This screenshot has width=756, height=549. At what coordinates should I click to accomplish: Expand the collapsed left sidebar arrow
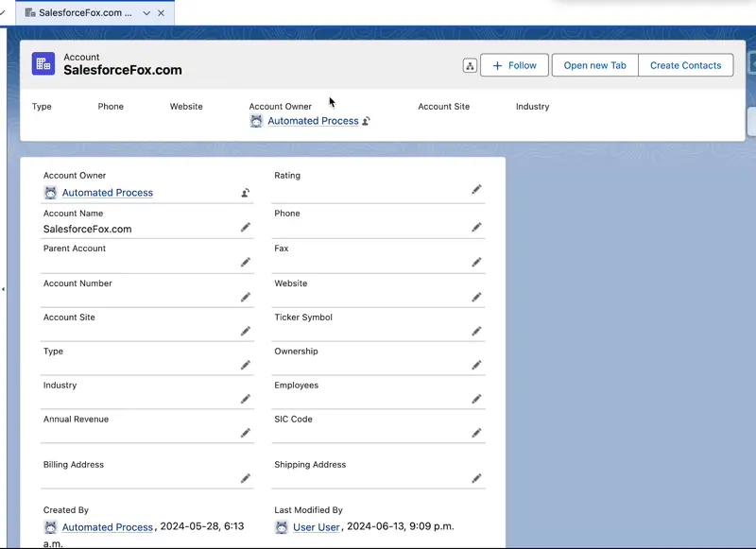[x=4, y=289]
